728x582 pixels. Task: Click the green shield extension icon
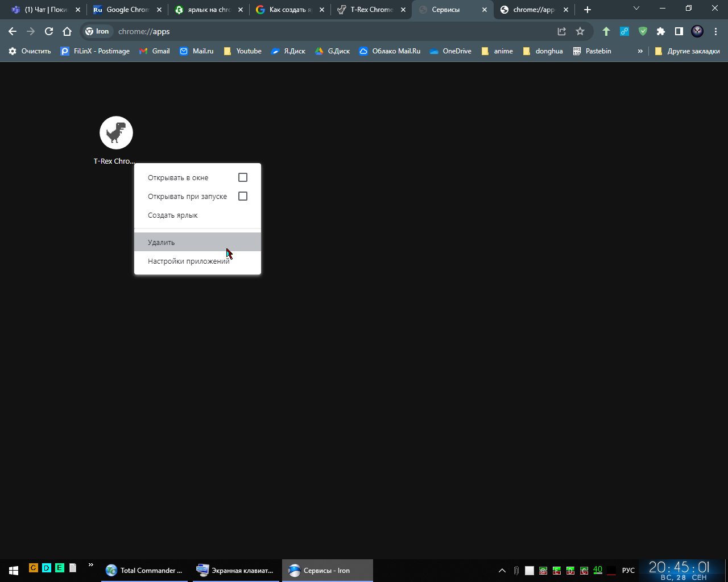click(643, 32)
